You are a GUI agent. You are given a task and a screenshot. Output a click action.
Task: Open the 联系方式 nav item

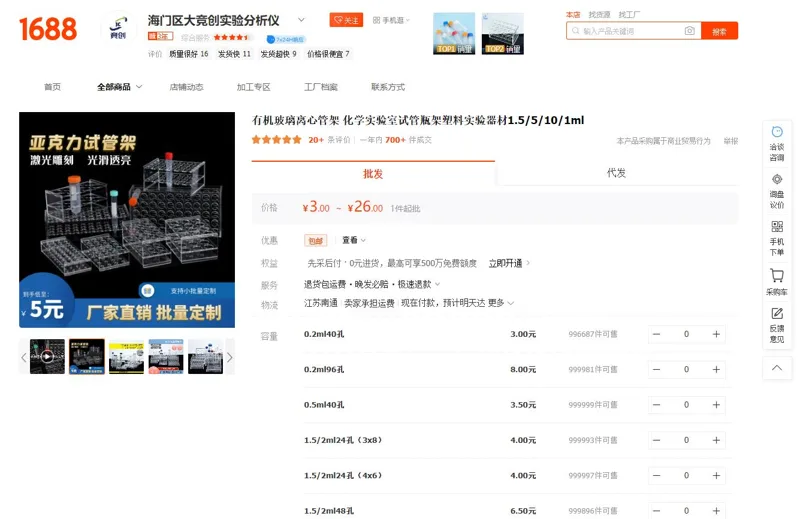click(x=388, y=87)
